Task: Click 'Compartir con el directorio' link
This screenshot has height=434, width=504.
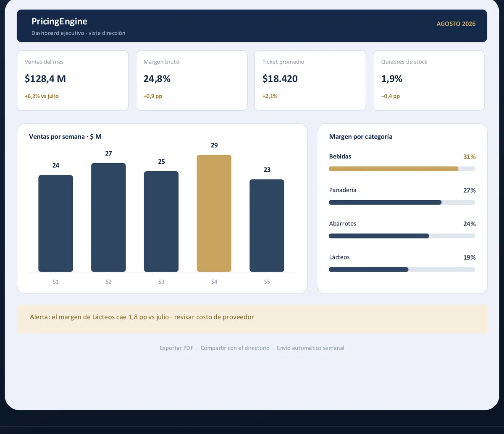Action: point(235,348)
